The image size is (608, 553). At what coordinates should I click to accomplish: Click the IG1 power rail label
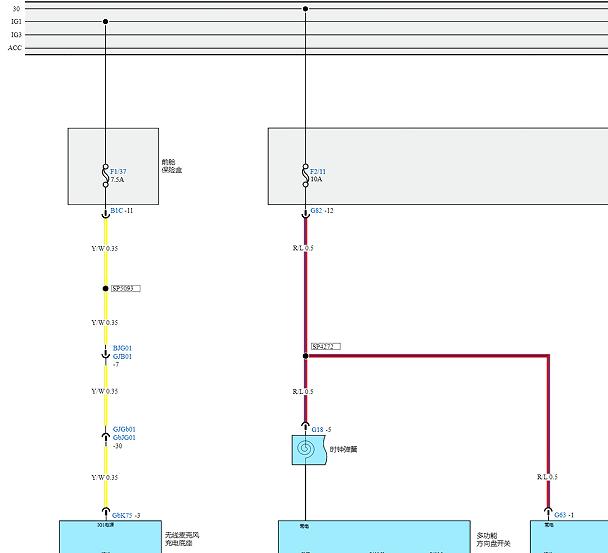click(16, 21)
